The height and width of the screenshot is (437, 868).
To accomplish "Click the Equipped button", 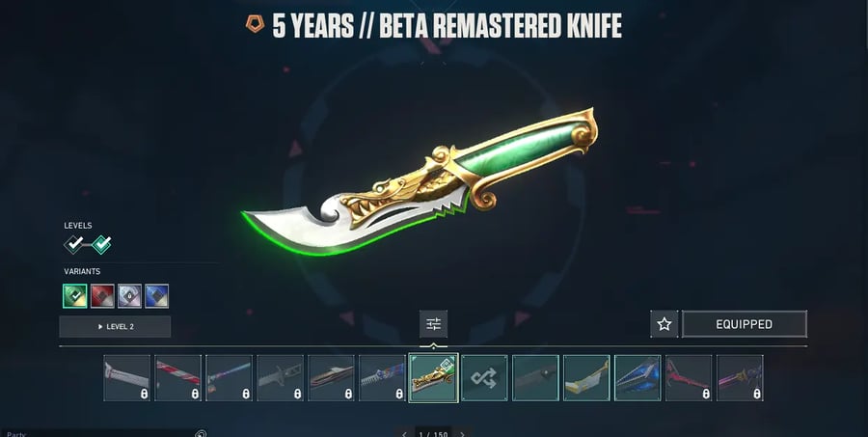I will 744,324.
